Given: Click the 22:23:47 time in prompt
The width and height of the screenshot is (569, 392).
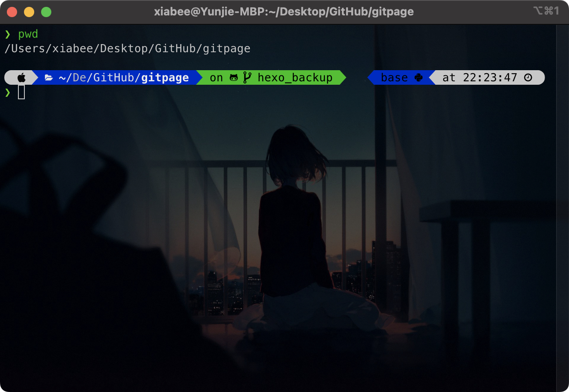Looking at the screenshot, I should tap(490, 77).
